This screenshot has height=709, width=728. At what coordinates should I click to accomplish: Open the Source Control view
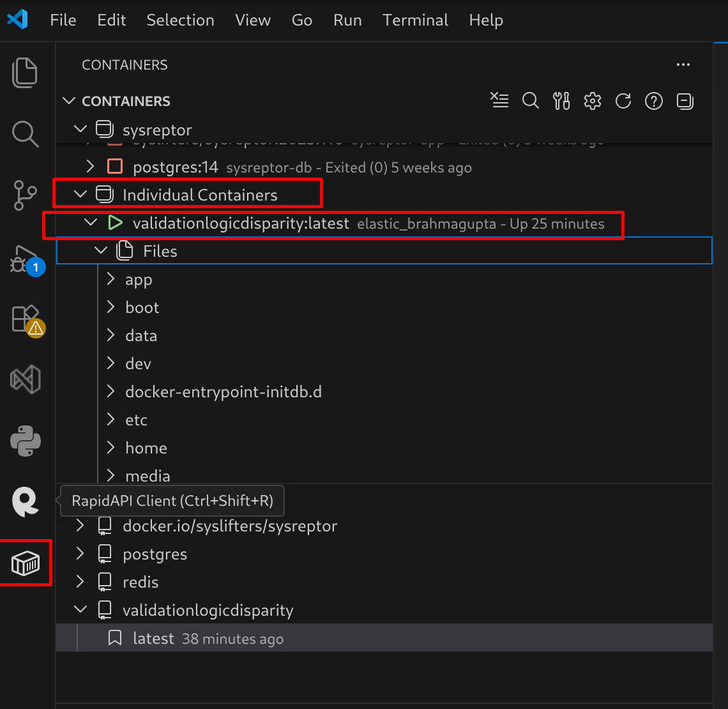tap(25, 195)
